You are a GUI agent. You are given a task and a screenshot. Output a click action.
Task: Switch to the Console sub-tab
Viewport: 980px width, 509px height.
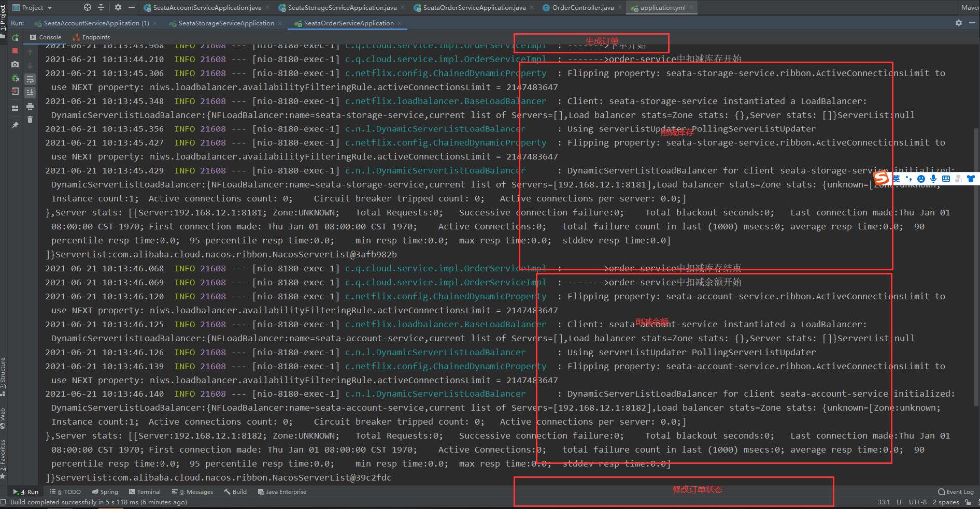(x=45, y=37)
